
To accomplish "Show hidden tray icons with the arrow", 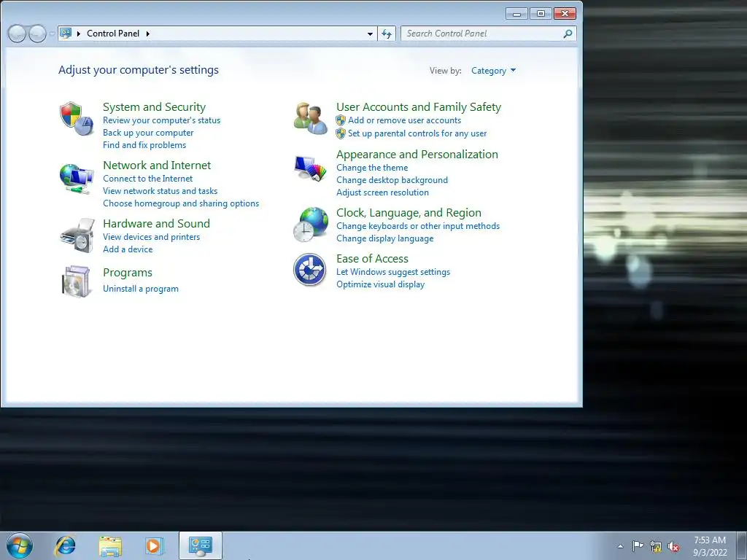I will (x=620, y=546).
